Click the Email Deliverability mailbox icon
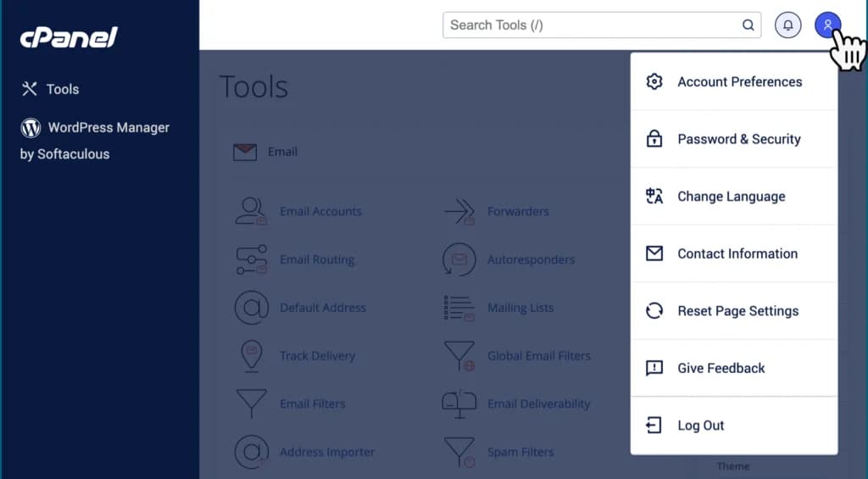This screenshot has width=868, height=479. click(459, 404)
